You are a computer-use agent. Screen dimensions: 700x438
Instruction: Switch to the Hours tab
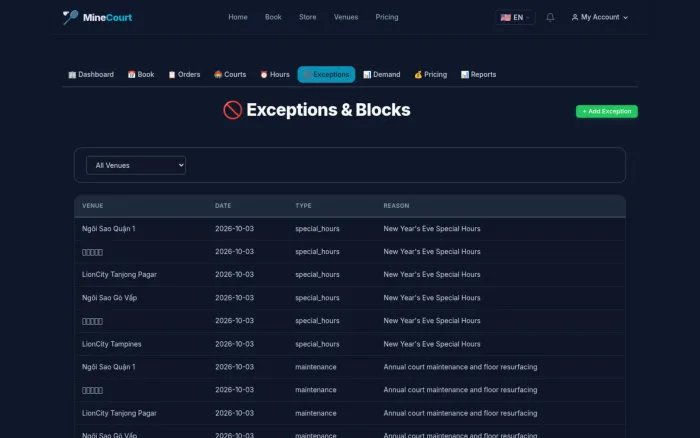click(275, 75)
